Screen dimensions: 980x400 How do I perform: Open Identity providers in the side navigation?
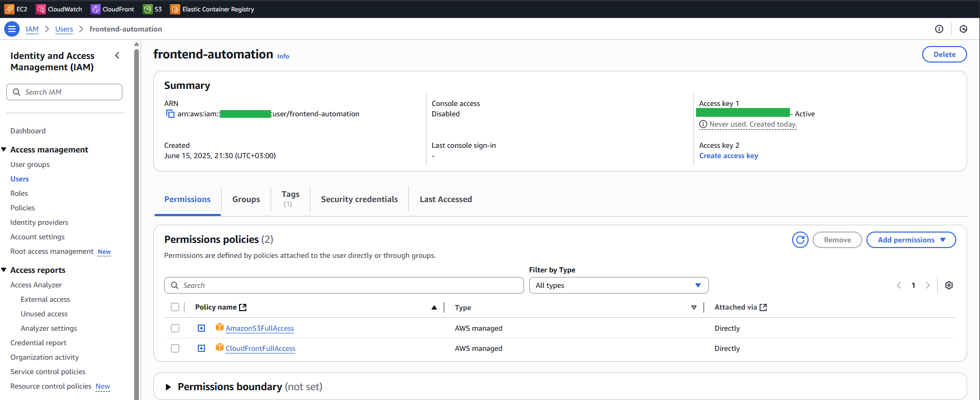pyautogui.click(x=39, y=222)
